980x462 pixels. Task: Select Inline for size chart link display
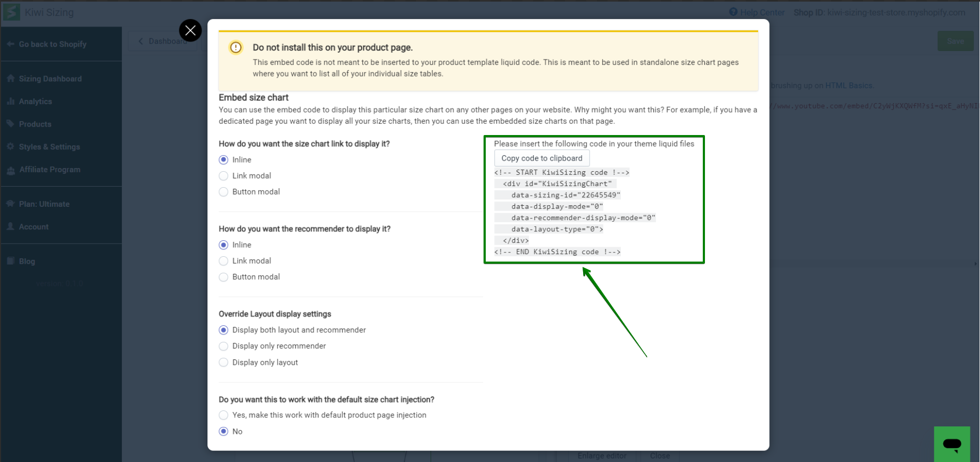(x=223, y=159)
